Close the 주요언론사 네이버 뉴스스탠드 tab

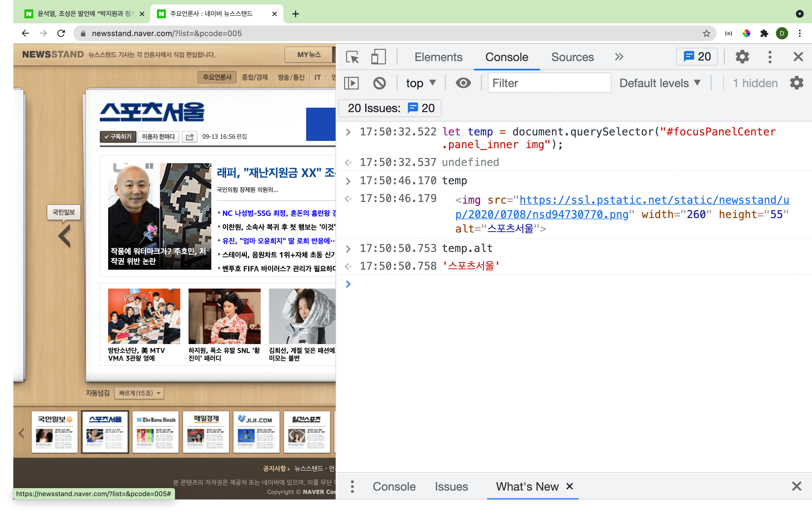click(x=274, y=14)
